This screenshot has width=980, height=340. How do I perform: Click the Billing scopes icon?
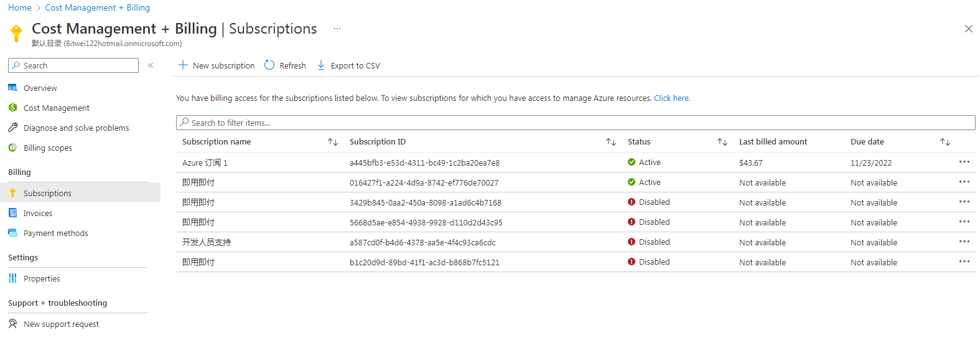click(12, 148)
